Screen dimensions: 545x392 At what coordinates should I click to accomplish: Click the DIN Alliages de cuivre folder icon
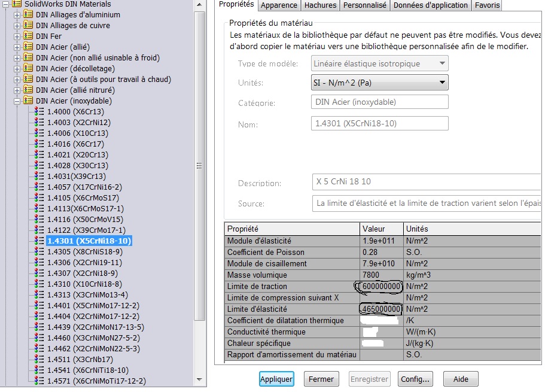(28, 25)
